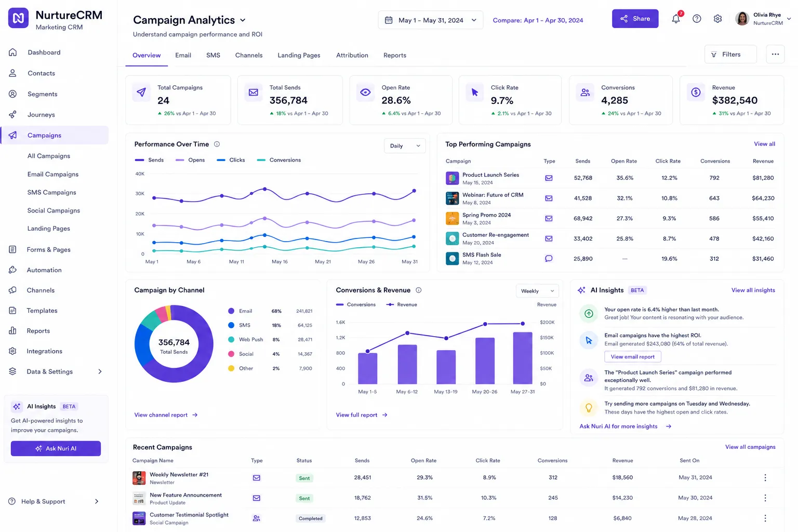Screen dimensions: 798x532
Task: Open the Campaign Analytics title dropdown
Action: [x=243, y=20]
